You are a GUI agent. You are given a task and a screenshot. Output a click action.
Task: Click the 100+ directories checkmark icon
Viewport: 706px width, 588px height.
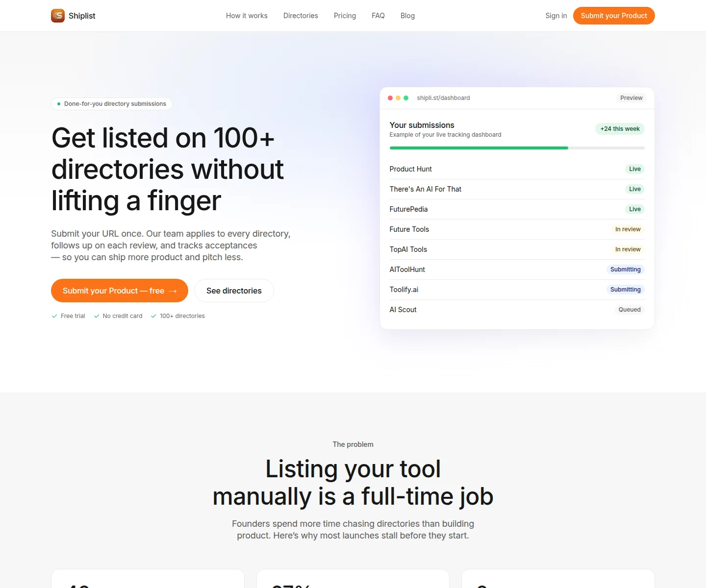click(153, 316)
